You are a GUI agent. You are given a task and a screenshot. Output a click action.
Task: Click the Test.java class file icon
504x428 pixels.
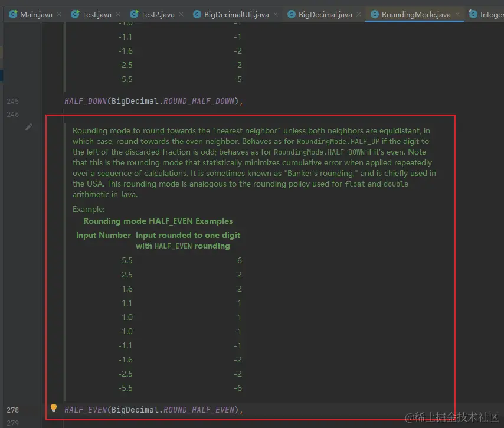[75, 14]
